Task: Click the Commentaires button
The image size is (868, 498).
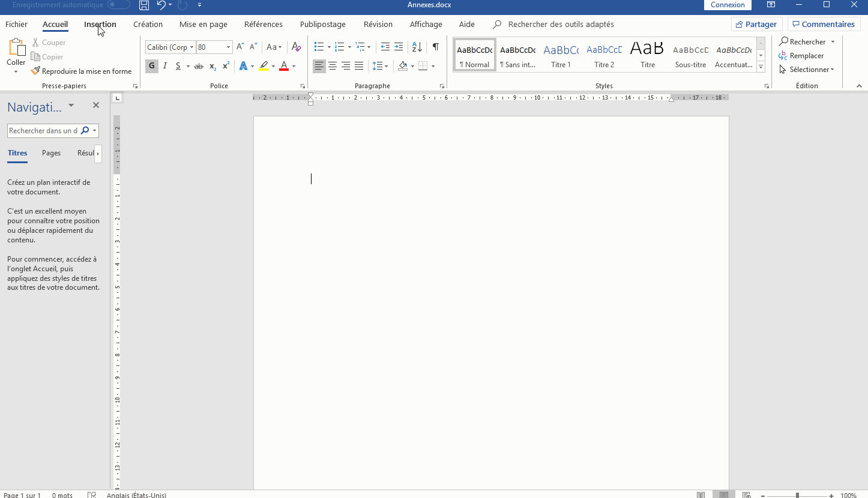Action: (824, 25)
